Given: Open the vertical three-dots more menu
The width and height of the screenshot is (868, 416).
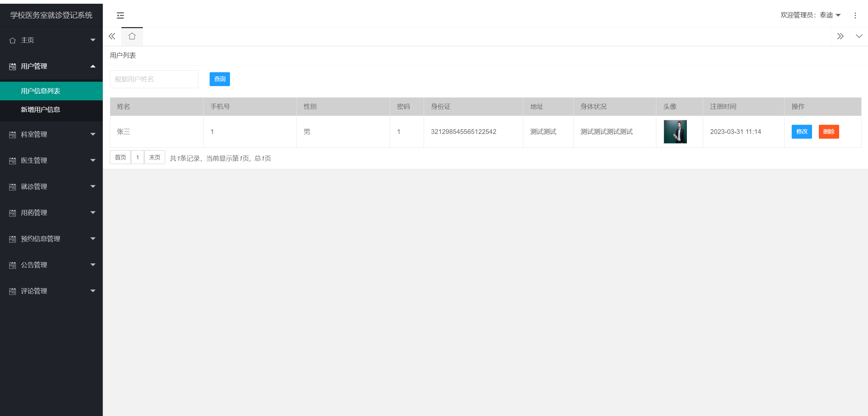Looking at the screenshot, I should click(x=855, y=15).
